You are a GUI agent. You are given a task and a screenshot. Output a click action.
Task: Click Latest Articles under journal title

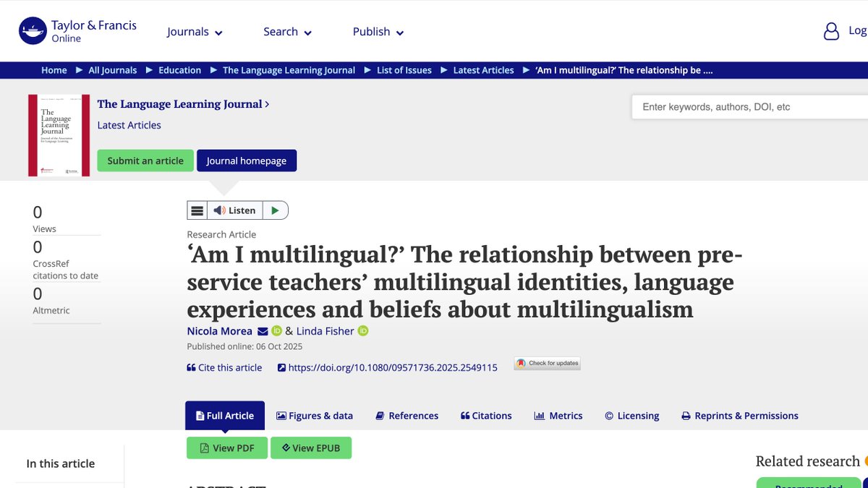(x=129, y=125)
